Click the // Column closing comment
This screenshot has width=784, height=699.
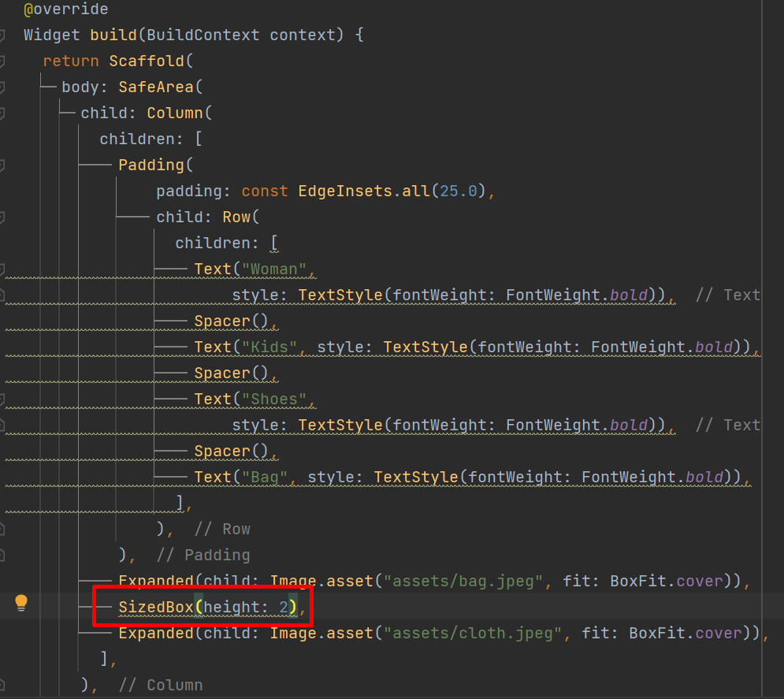tap(161, 685)
